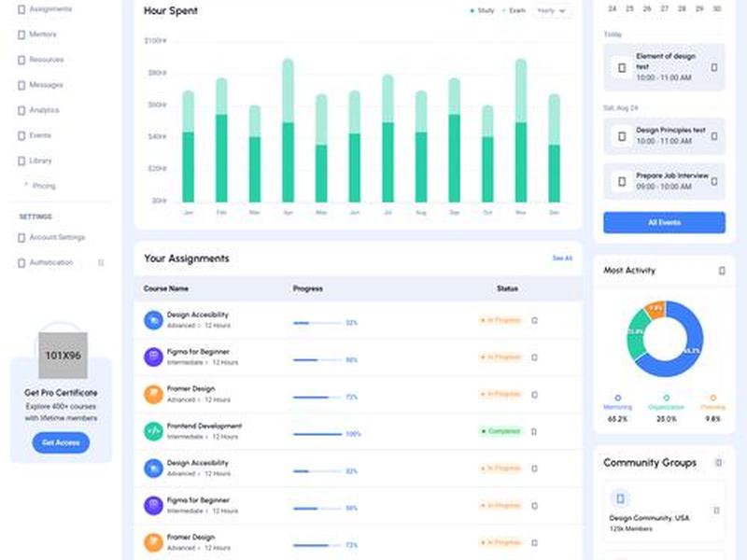Open options for Design Community USA group

pos(716,511)
